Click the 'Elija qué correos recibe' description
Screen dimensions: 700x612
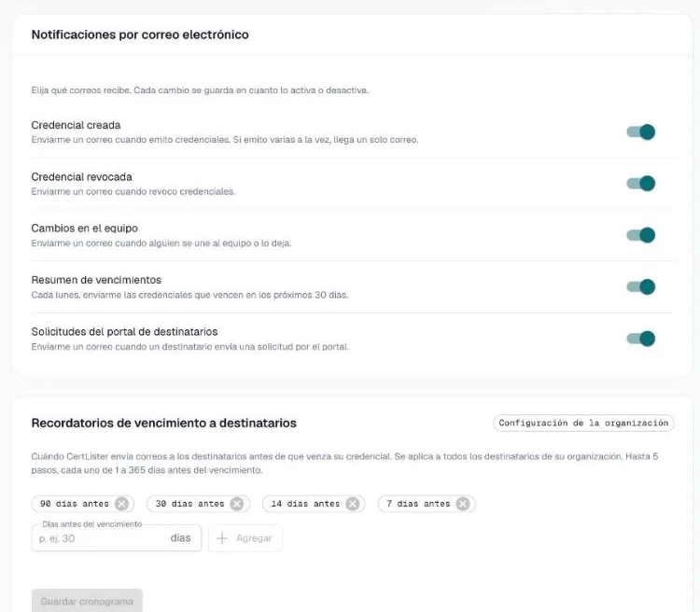tap(200, 90)
